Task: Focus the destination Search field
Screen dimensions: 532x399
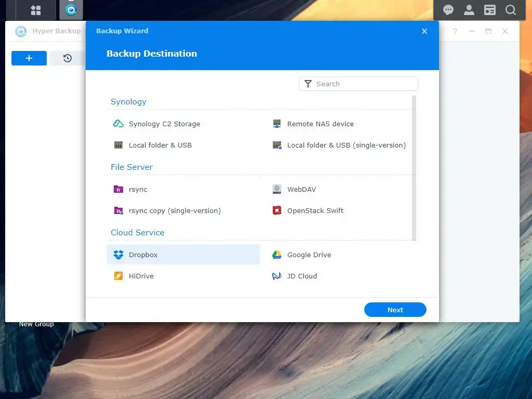Action: click(x=358, y=84)
